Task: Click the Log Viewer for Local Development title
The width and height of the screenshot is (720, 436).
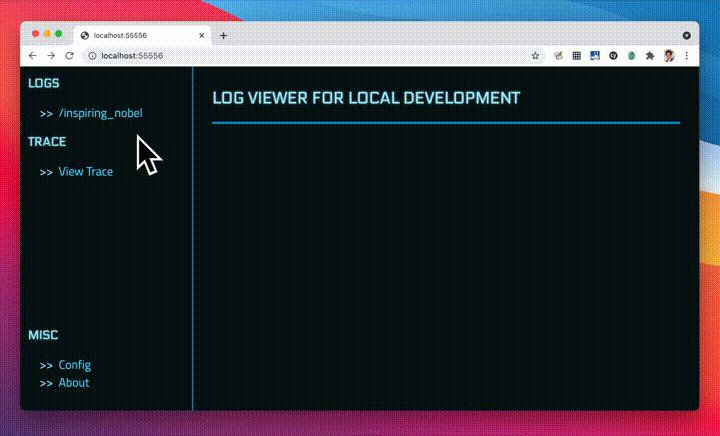Action: tap(366, 98)
